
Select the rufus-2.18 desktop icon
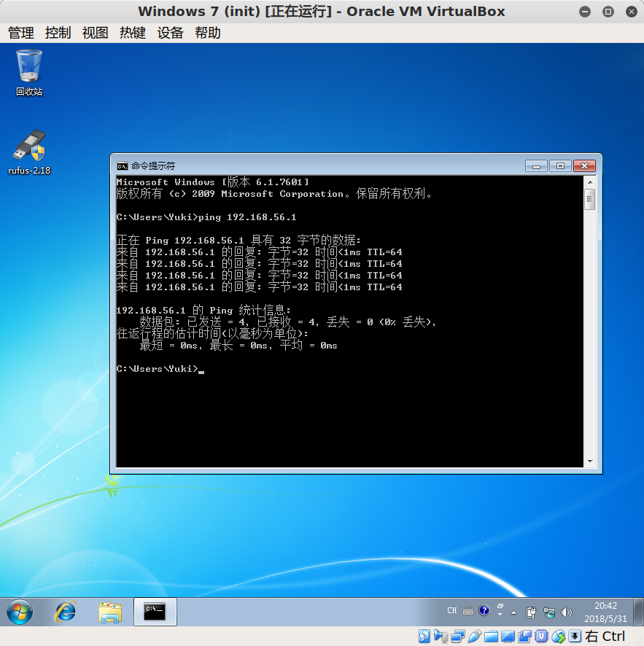29,153
